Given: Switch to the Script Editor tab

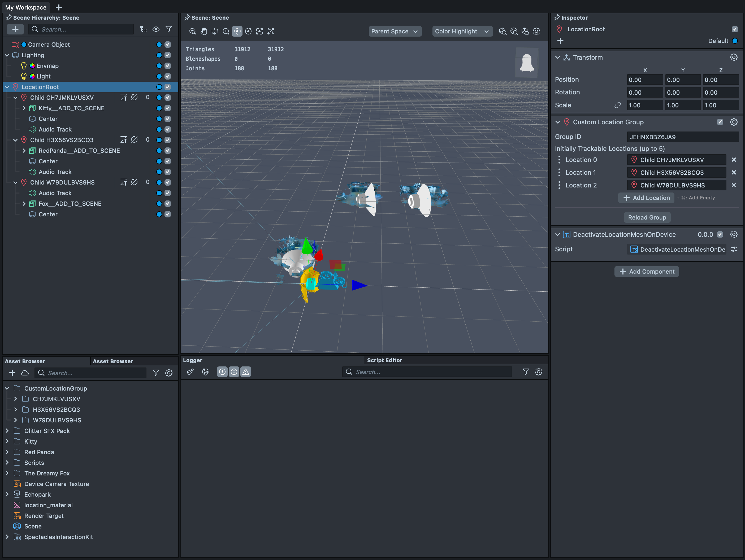Looking at the screenshot, I should click(x=384, y=360).
